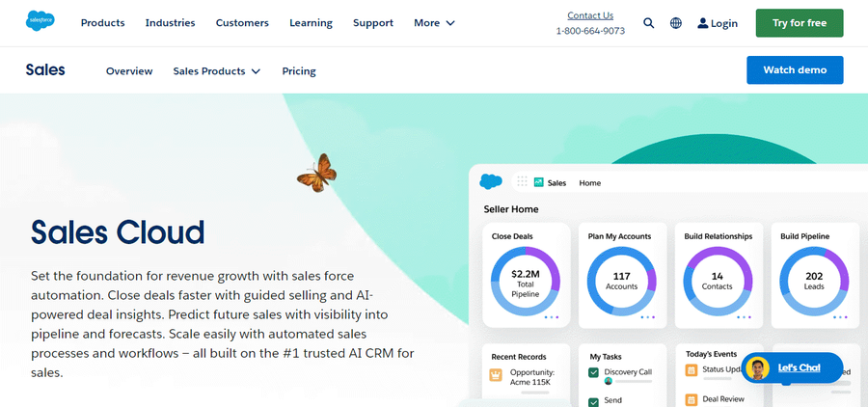This screenshot has height=407, width=868.
Task: Click the 14 Contacts value
Action: pos(718,281)
